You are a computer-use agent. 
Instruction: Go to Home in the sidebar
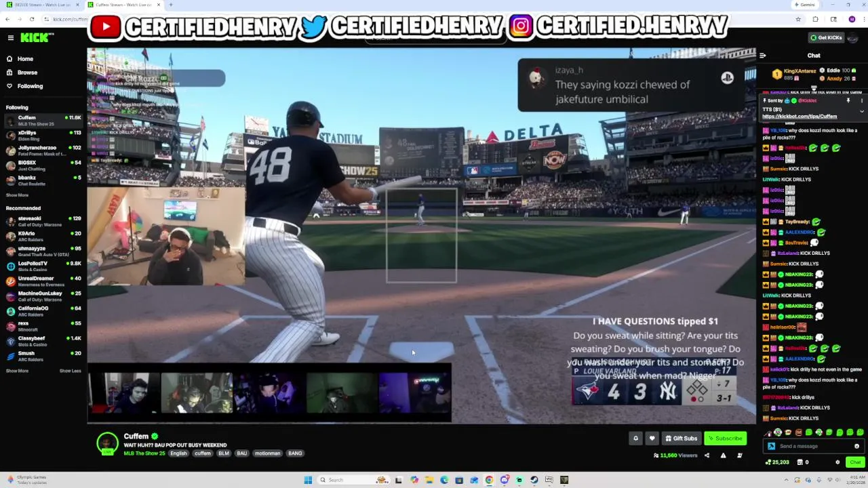(x=25, y=59)
